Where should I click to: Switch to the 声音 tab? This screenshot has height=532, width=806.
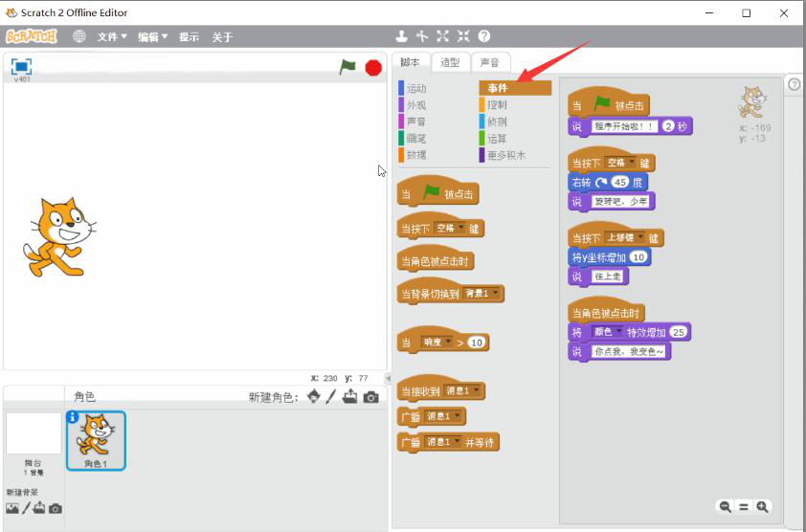coord(489,63)
